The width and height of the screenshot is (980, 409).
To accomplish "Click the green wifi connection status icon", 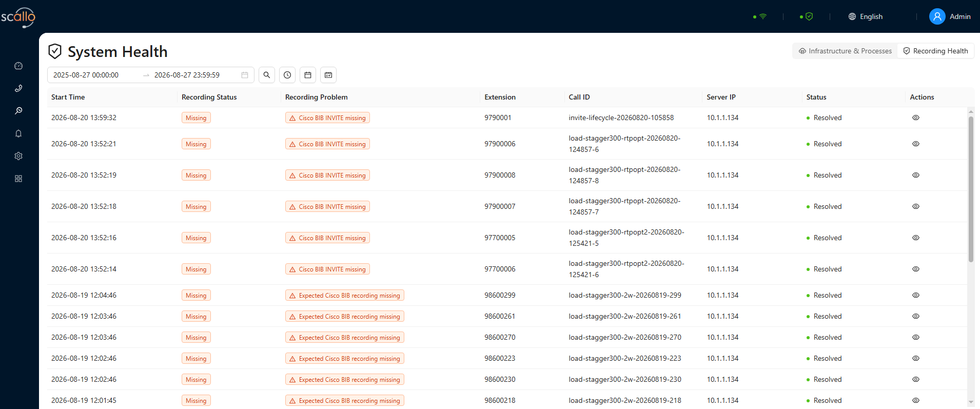I will coord(763,16).
